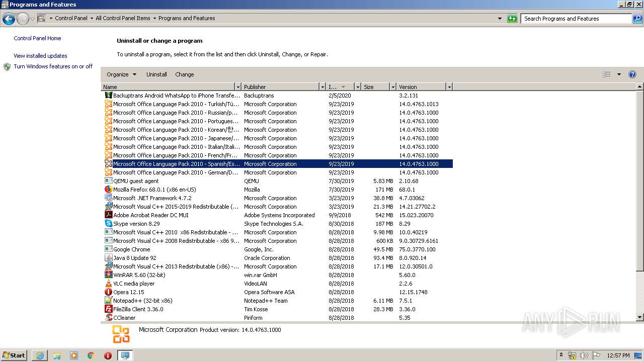
Task: Click the FileZilla Client icon
Action: (108, 309)
